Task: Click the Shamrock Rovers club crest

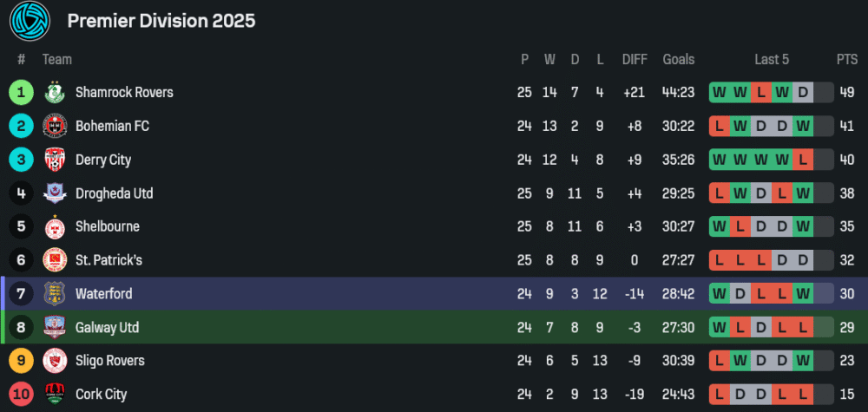Action: (x=55, y=92)
